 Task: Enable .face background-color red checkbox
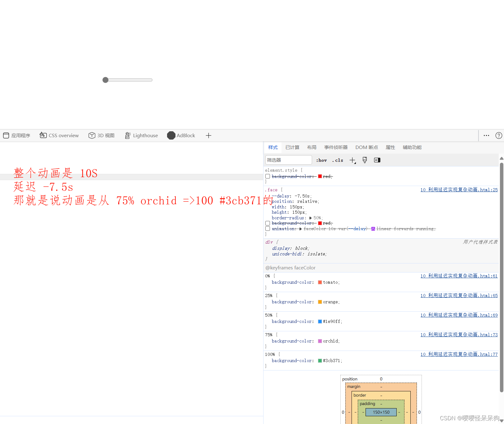[268, 223]
